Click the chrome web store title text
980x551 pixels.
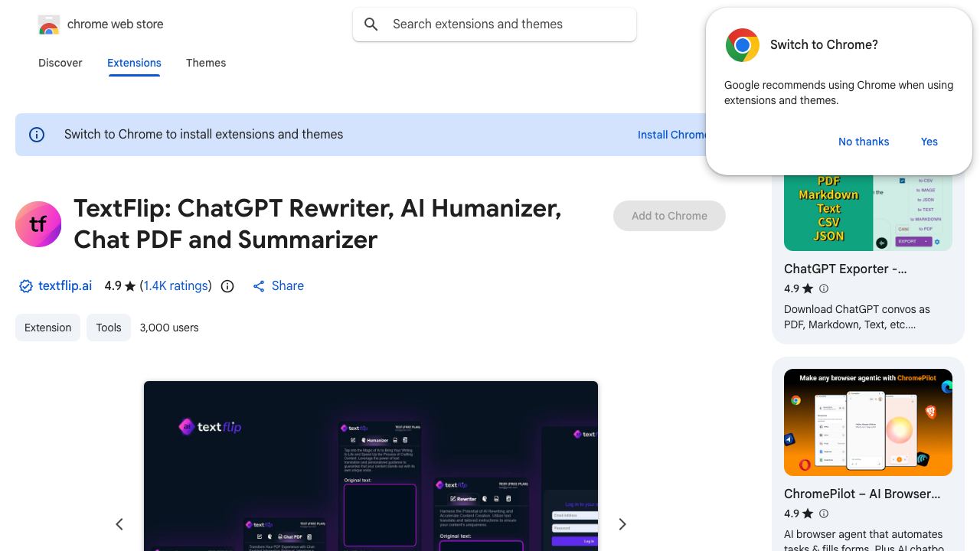click(116, 24)
